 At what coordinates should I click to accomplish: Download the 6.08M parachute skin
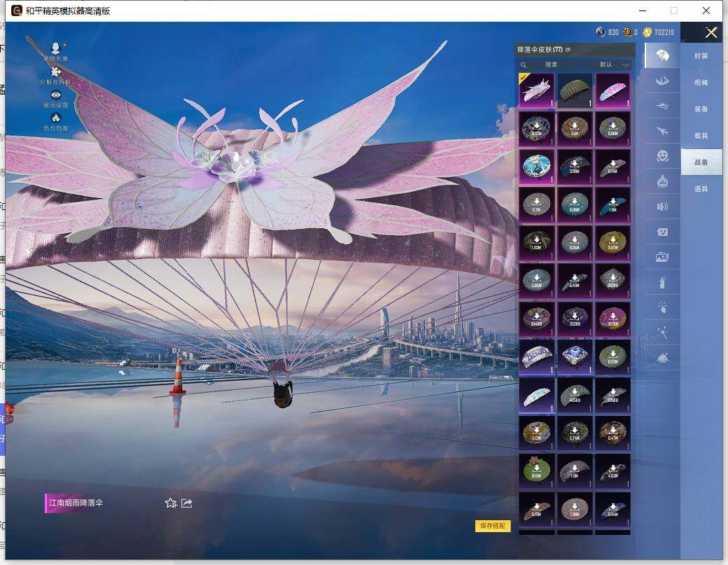pos(575,204)
